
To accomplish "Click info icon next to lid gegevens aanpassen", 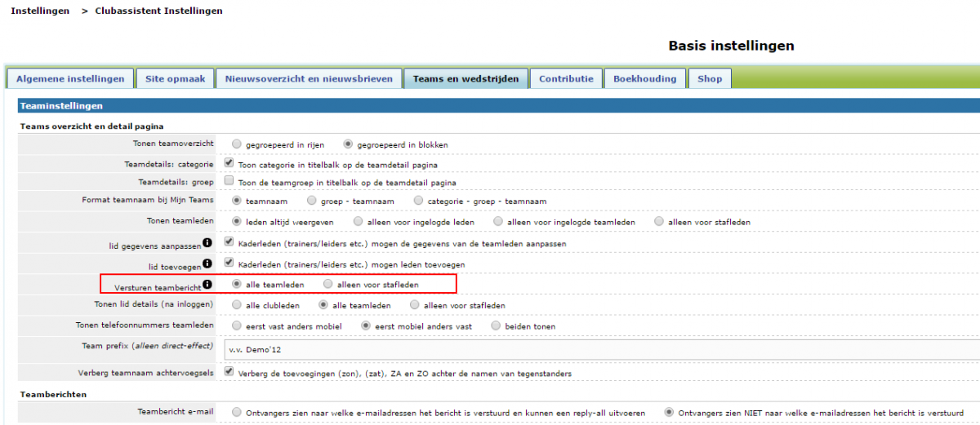I will click(208, 242).
